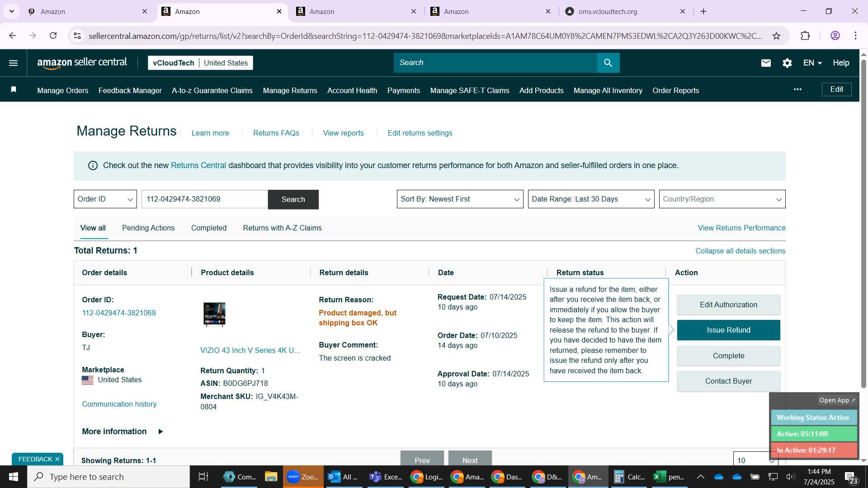Click the info icon in Returns Central banner

[x=93, y=166]
